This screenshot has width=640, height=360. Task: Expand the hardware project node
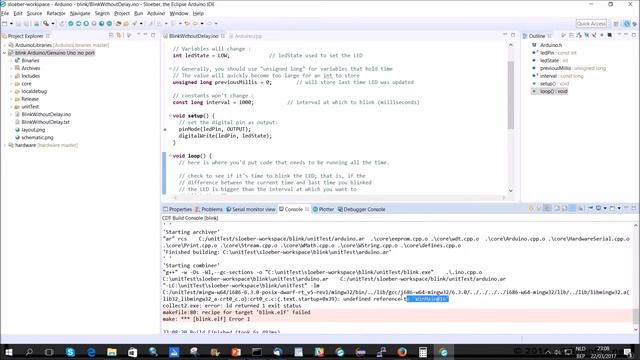tap(5, 145)
